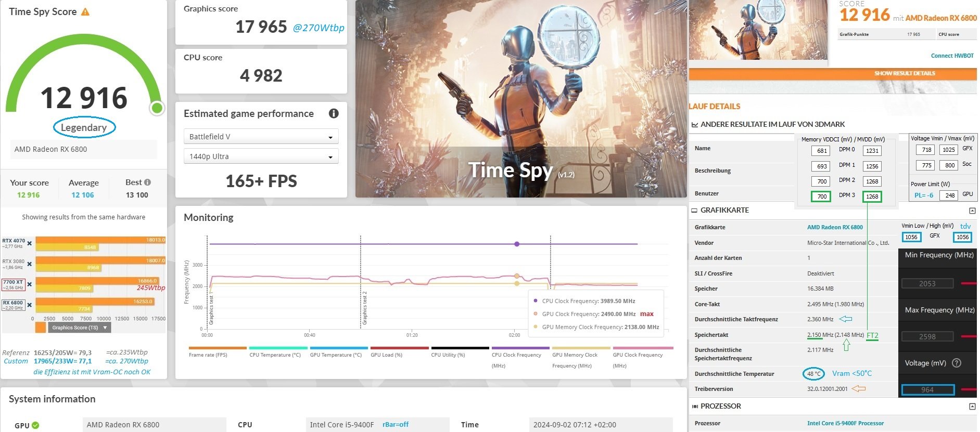The height and width of the screenshot is (432, 980).
Task: Collapse the PROZESSOR section
Action: pyautogui.click(x=972, y=407)
